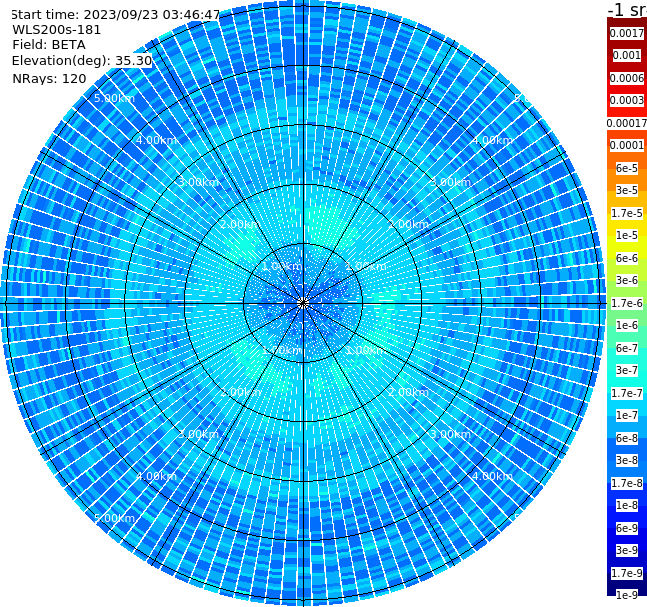Click the 3.00km range label in the northeast quadrant
Image resolution: width=647 pixels, height=607 pixels.
point(451,182)
